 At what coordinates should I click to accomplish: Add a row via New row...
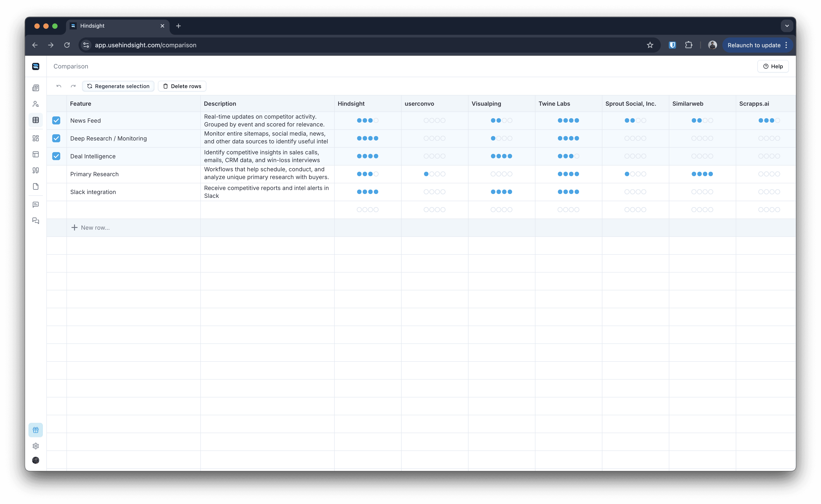click(x=90, y=228)
